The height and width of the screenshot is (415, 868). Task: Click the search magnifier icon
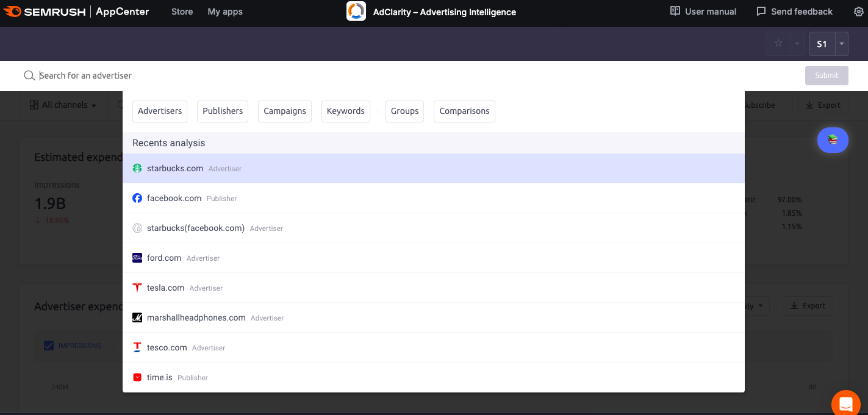tap(29, 76)
